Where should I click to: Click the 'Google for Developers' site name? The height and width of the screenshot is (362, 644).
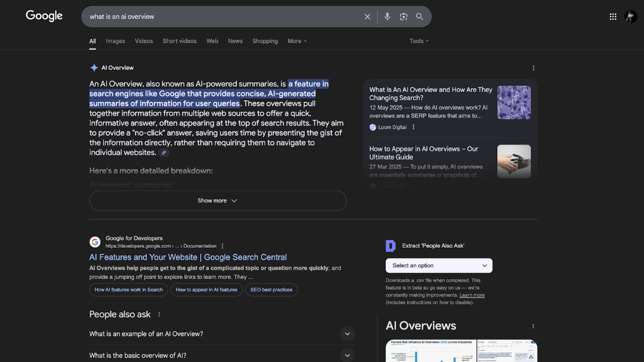tap(134, 238)
